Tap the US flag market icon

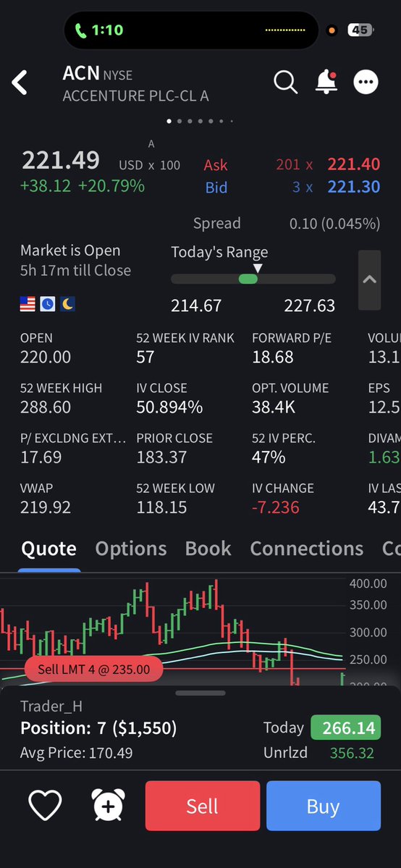28,304
